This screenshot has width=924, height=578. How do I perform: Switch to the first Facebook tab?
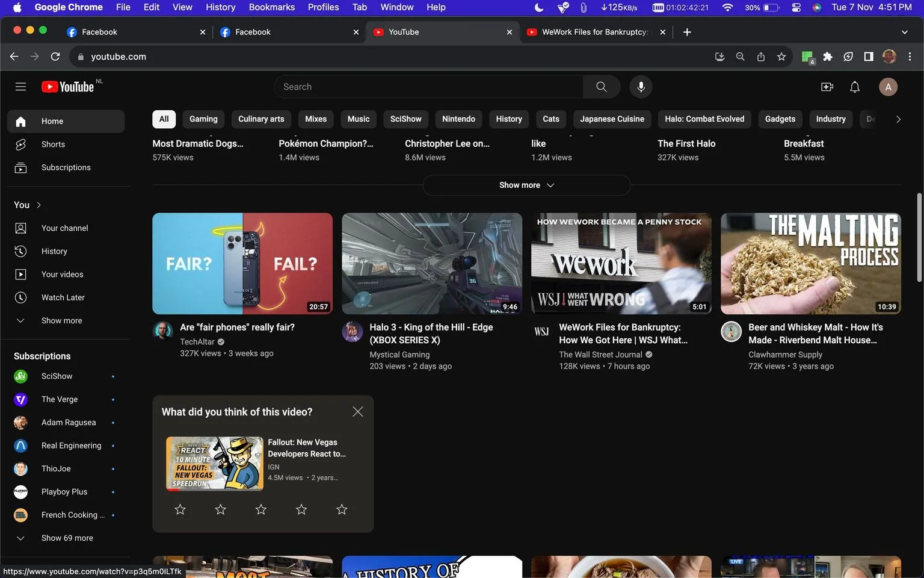coord(136,32)
